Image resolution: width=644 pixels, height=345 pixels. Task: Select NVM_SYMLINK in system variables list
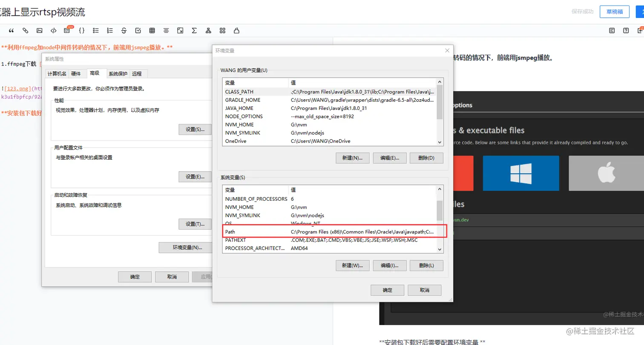(330, 216)
